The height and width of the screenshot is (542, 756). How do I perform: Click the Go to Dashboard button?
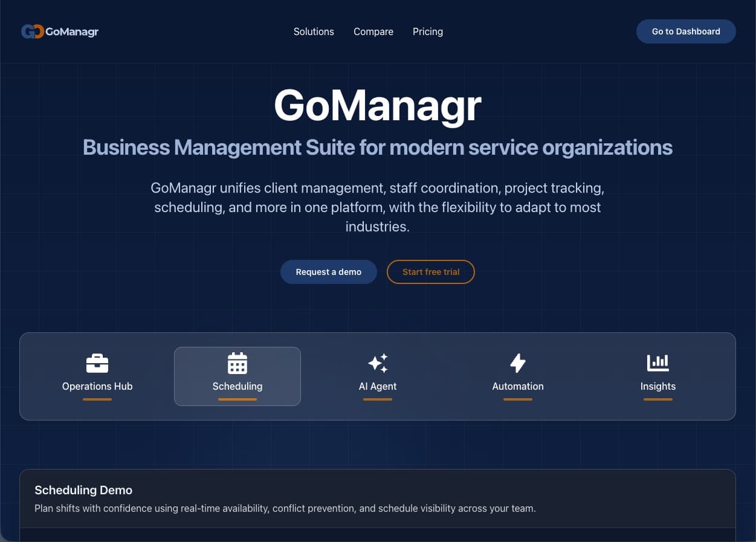click(x=686, y=31)
